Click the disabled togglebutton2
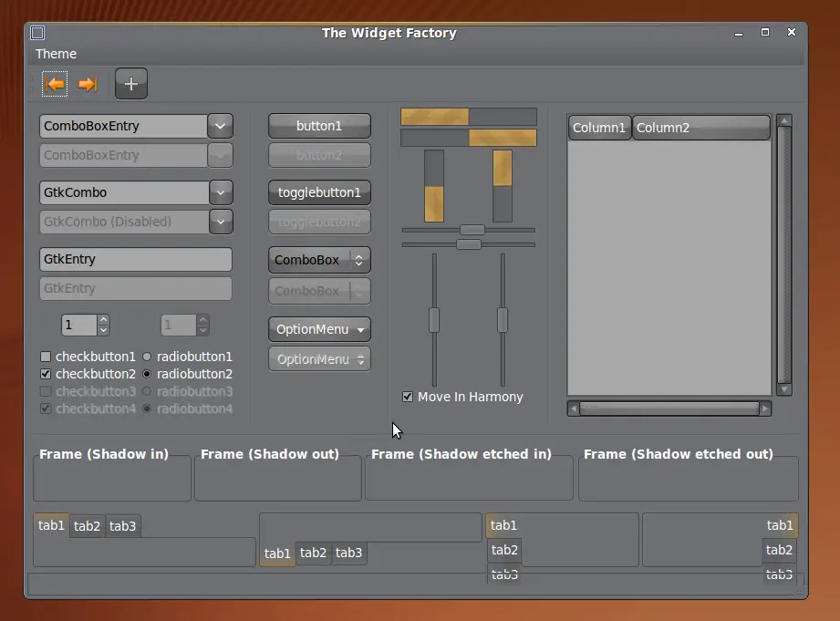Viewport: 840px width, 621px height. point(319,222)
